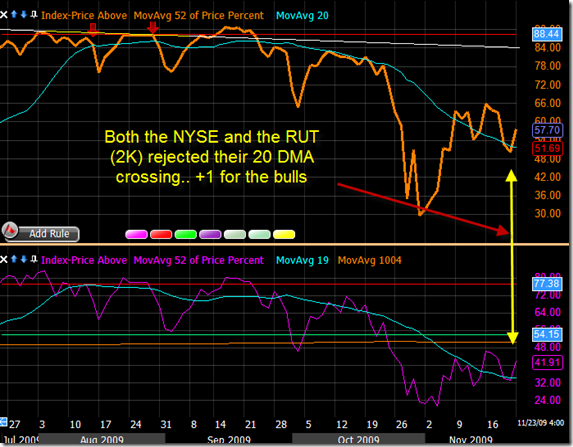Pin the top indicator pane
Screen dimensions: 573x447
click(34, 15)
